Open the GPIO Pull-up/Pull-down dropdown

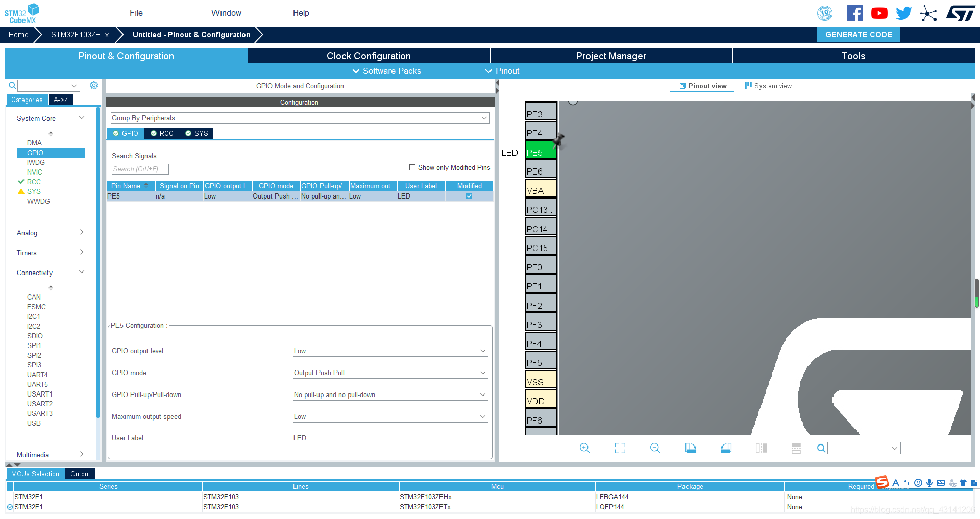coord(390,394)
